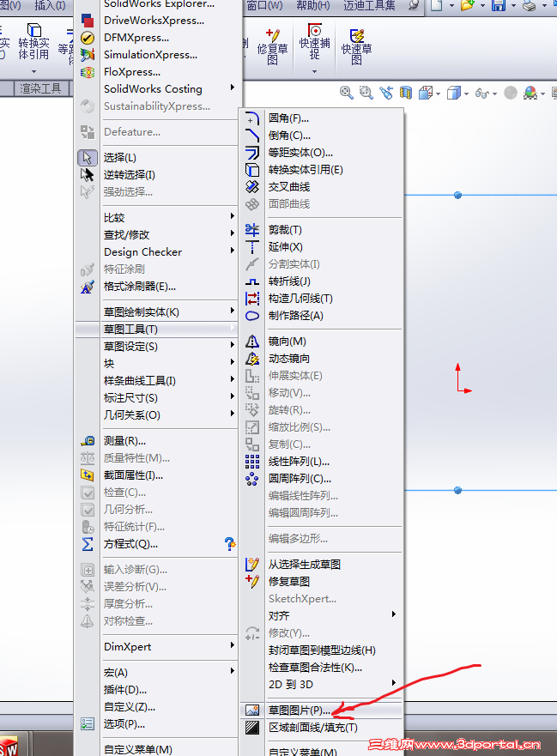Click the 交叉曲线 intersection curve icon
Image resolution: width=557 pixels, height=756 pixels.
point(251,187)
